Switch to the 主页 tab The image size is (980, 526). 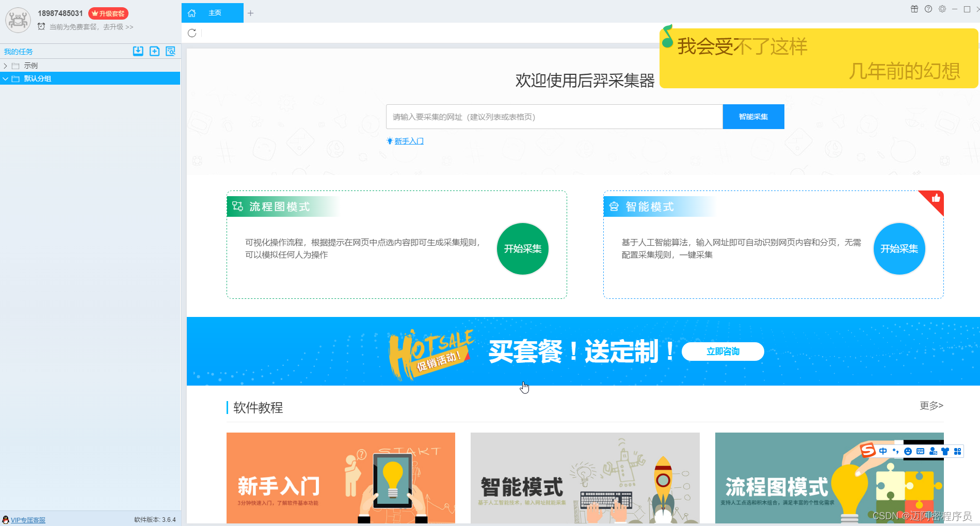(x=212, y=13)
